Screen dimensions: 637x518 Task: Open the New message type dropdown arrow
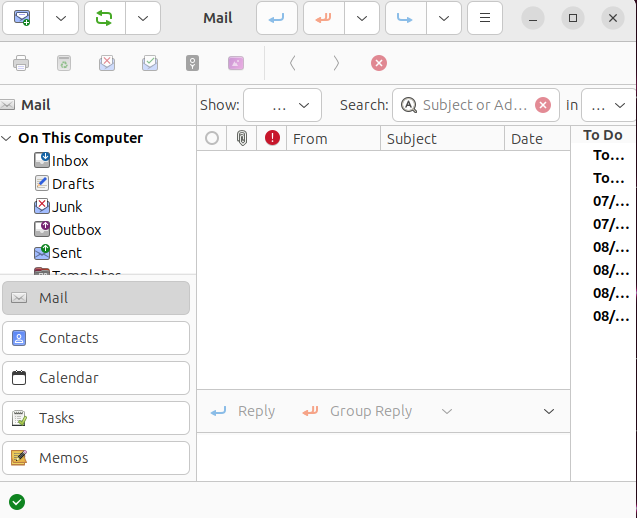click(x=61, y=18)
